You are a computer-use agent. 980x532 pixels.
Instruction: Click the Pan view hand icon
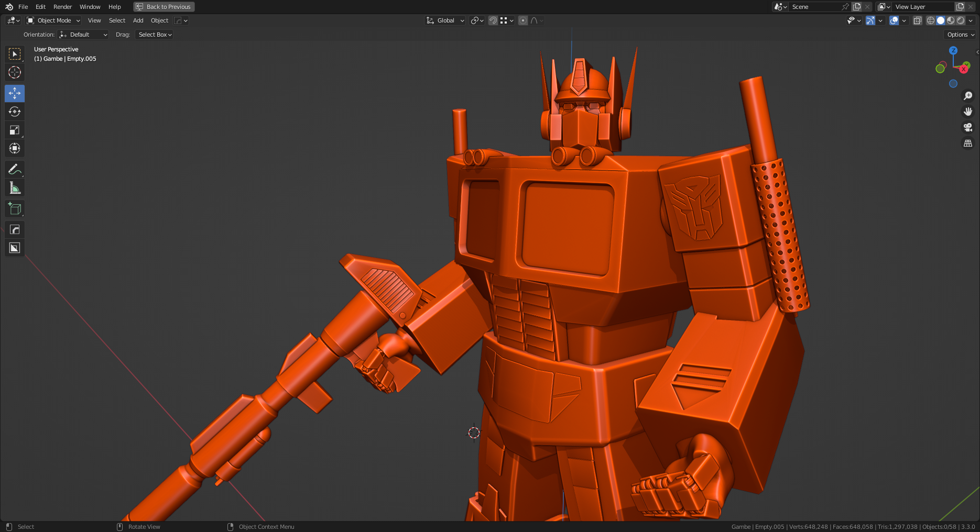click(x=968, y=112)
